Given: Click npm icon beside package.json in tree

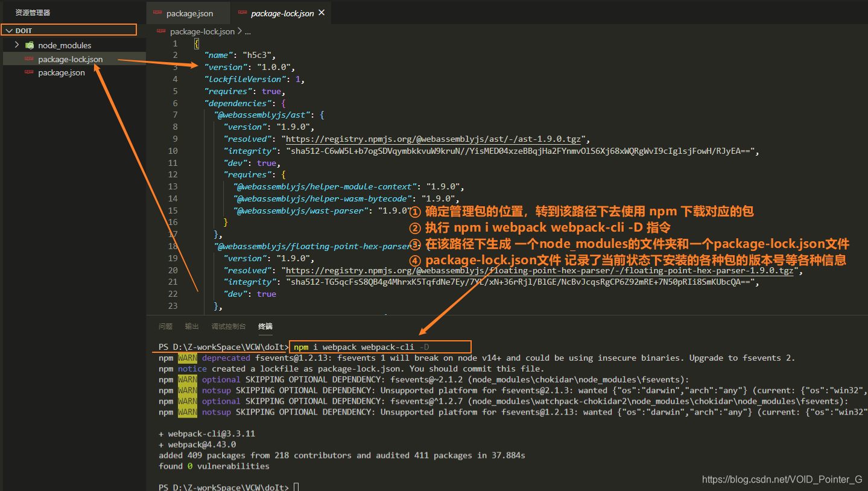Looking at the screenshot, I should (x=29, y=72).
